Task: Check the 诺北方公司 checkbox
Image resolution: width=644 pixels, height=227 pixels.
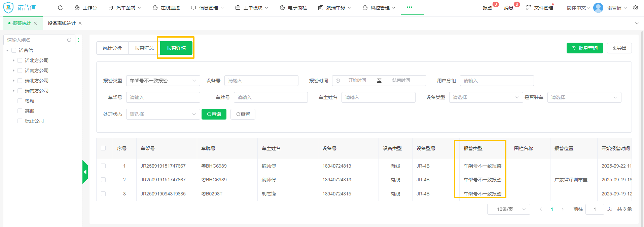Action: (20, 60)
